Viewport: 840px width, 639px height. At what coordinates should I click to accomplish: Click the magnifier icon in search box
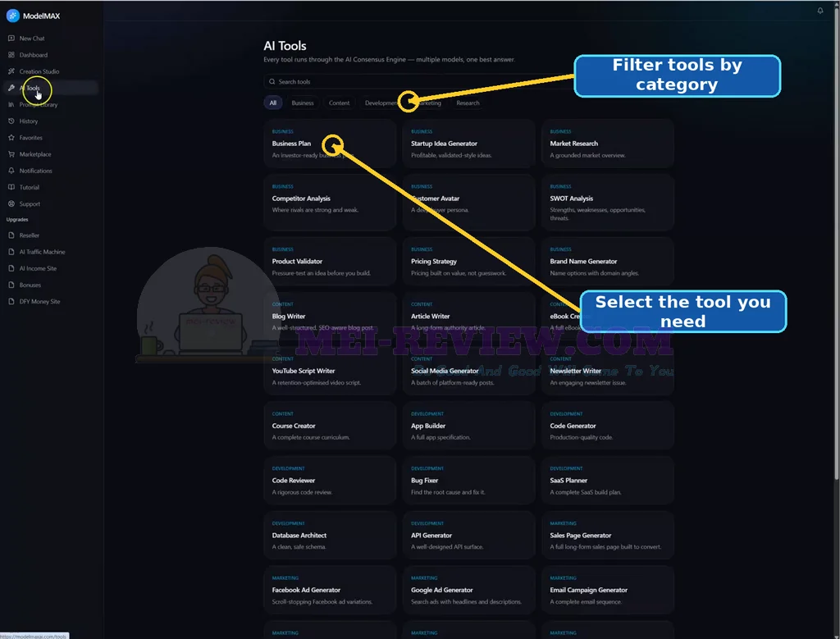pos(272,82)
